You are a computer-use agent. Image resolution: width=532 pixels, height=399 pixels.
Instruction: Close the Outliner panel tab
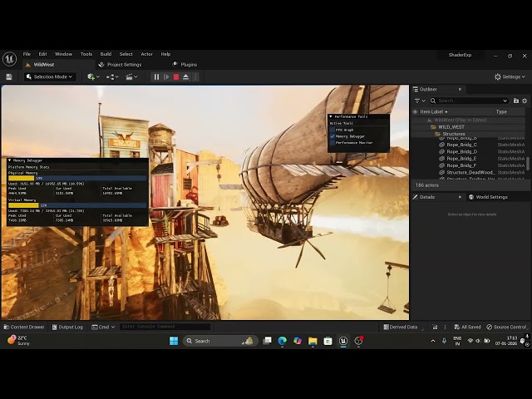460,89
